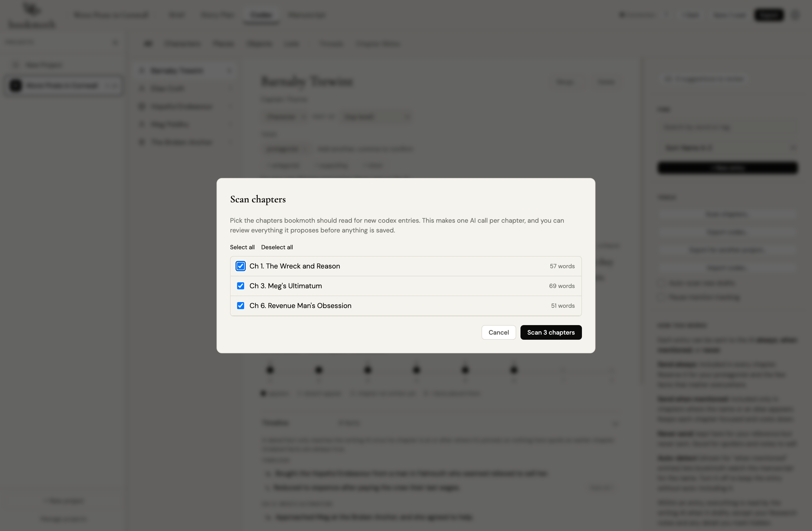Click 'Ch 6. Revenue Man's Obsession' label
The height and width of the screenshot is (531, 812).
pyautogui.click(x=300, y=306)
